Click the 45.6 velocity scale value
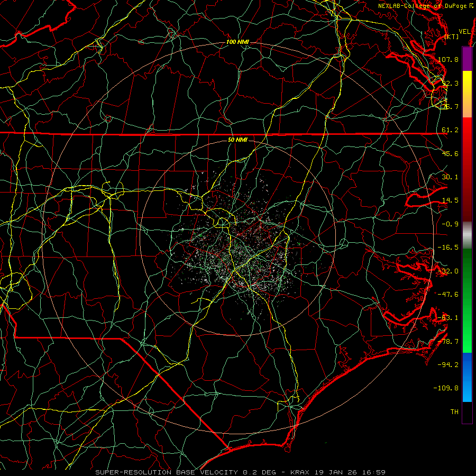This screenshot has height=476, width=476. (x=450, y=153)
